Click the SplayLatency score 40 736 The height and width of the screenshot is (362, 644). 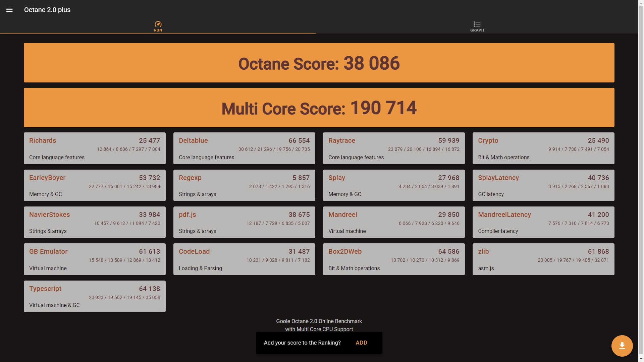[598, 178]
